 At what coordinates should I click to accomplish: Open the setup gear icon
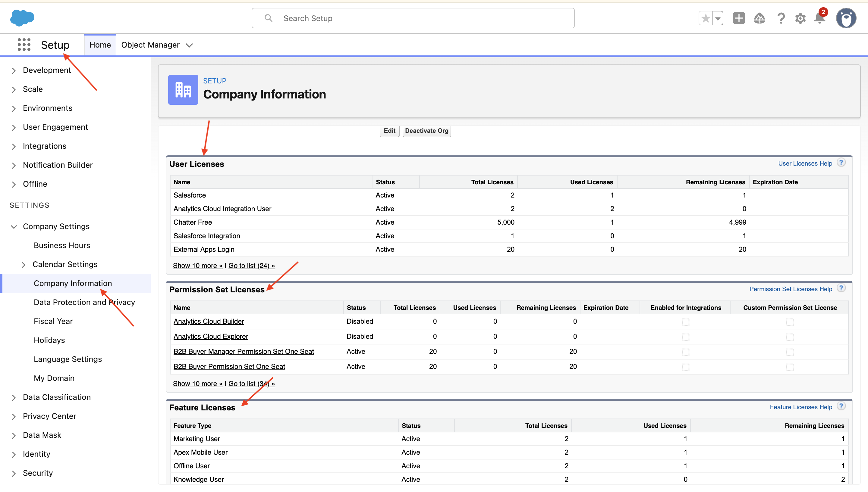coord(800,18)
